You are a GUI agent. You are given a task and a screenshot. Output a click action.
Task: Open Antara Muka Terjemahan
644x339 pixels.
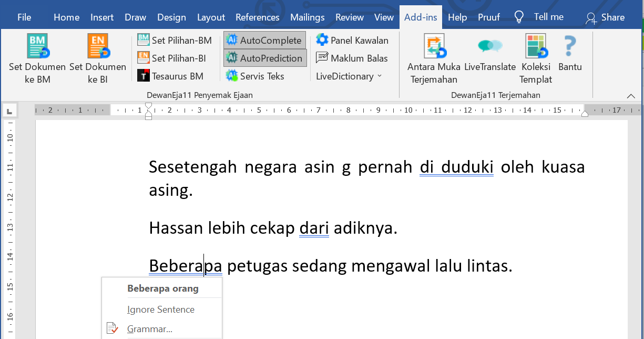pyautogui.click(x=434, y=46)
